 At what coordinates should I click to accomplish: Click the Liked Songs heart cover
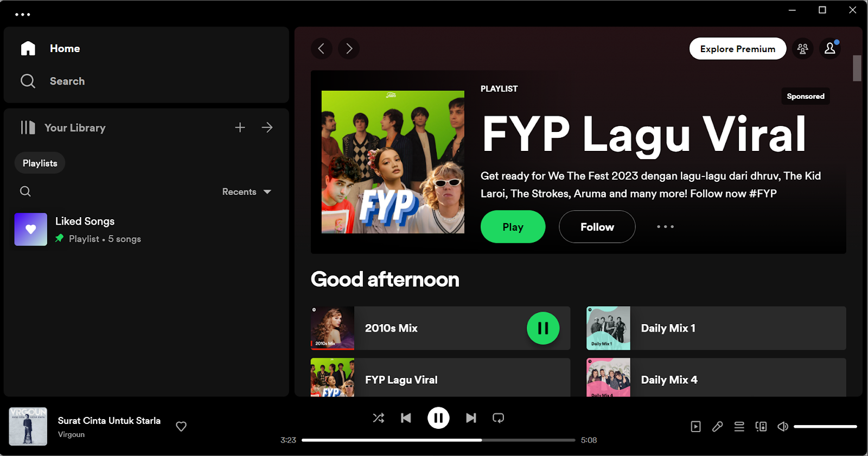31,229
